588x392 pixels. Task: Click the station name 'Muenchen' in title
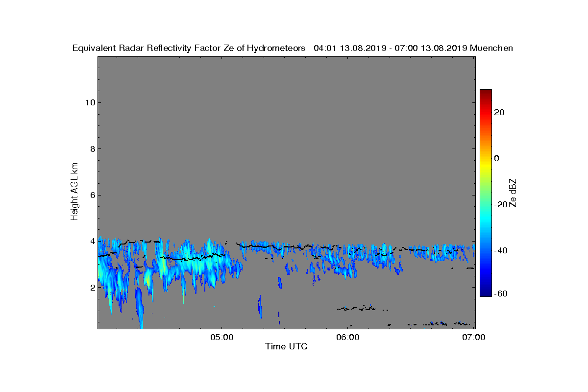point(491,48)
